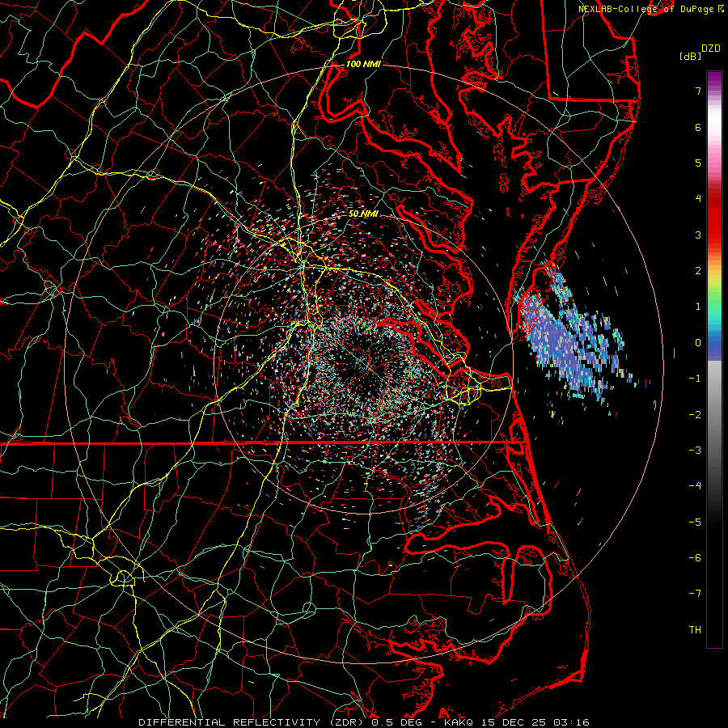The width and height of the screenshot is (728, 728).
Task: Select the -1 dB scale label
Action: click(x=695, y=379)
